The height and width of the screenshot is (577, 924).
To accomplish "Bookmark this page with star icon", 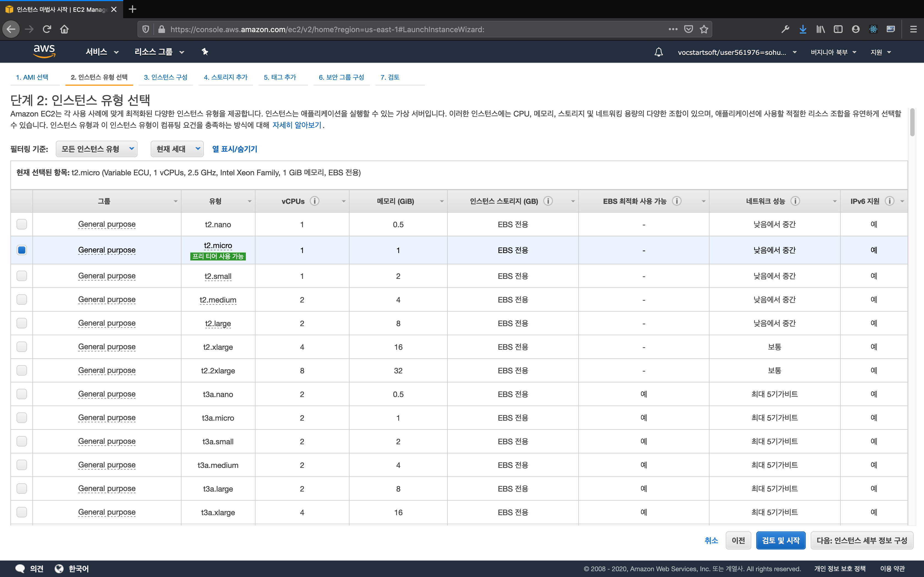I will tap(704, 29).
